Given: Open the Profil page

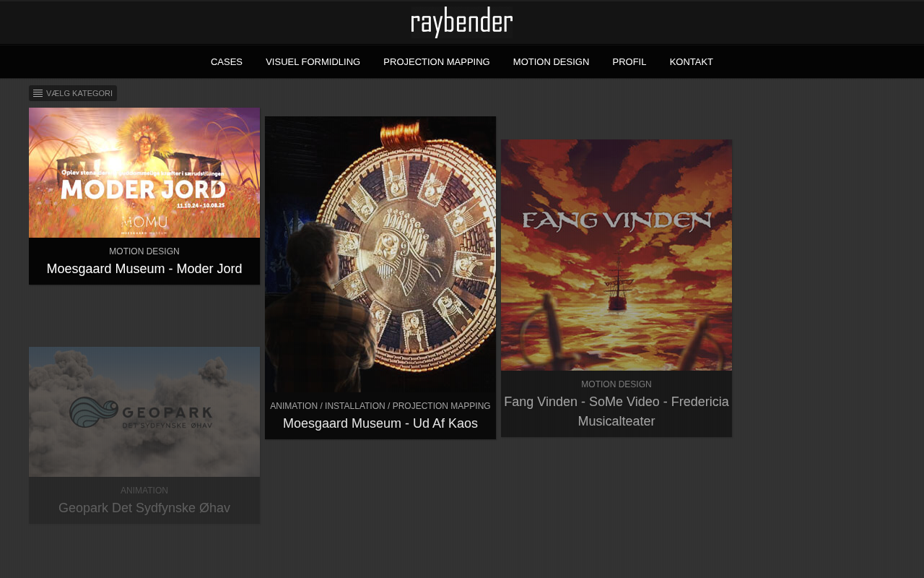Looking at the screenshot, I should pos(629,62).
